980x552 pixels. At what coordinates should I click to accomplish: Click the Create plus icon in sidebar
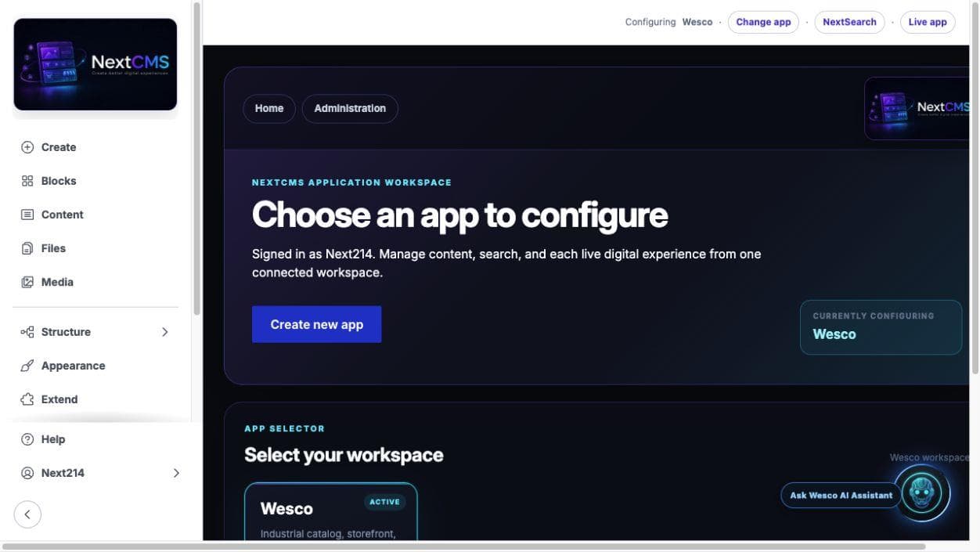pos(27,147)
